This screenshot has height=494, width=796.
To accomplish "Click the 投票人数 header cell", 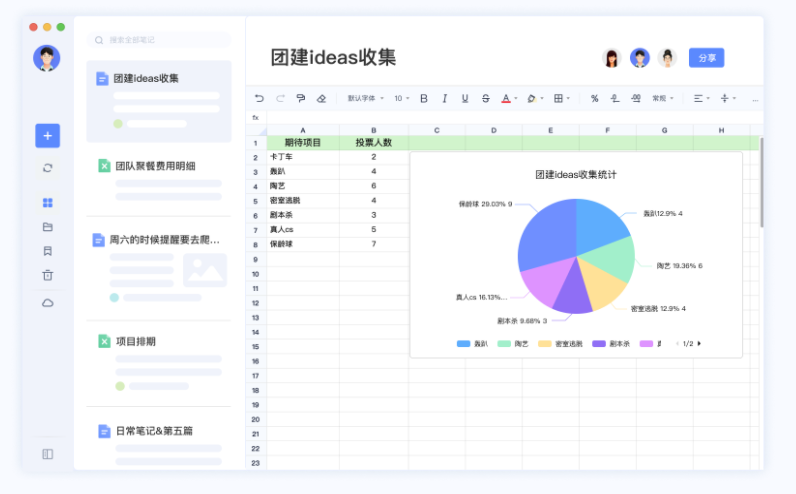I will 374,143.
